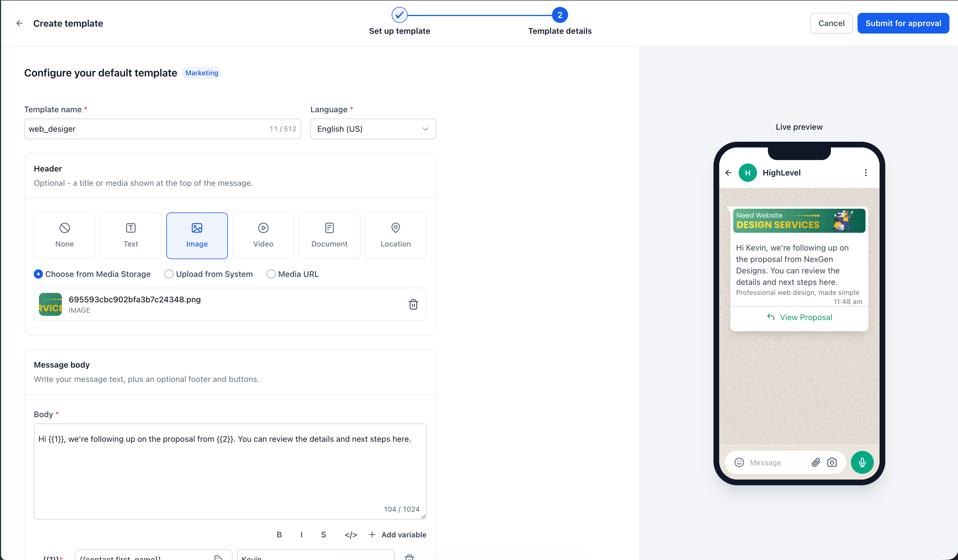Apply strikethrough formatting to body text
This screenshot has height=560, width=958.
324,535
